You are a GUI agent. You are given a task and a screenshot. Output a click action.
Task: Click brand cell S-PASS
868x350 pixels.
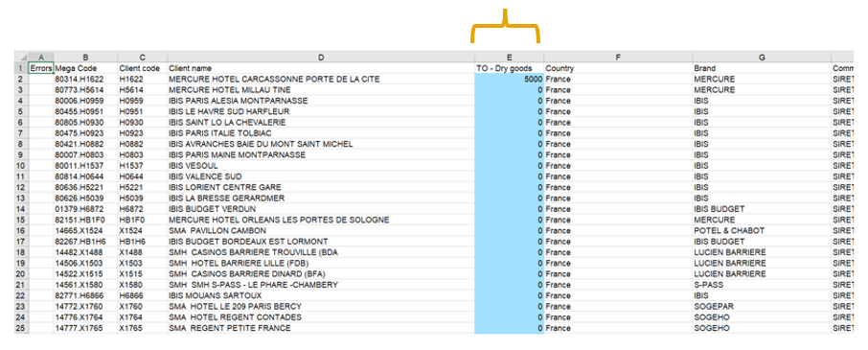(762, 285)
